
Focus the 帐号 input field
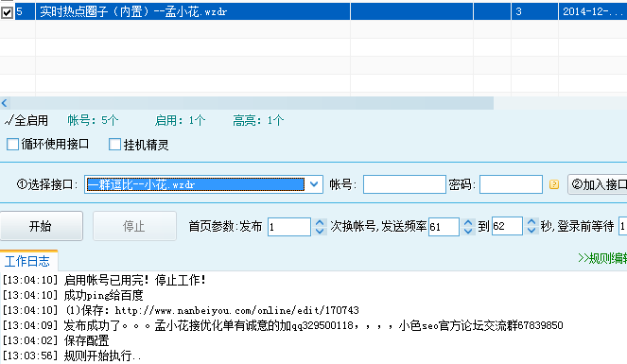(x=404, y=184)
